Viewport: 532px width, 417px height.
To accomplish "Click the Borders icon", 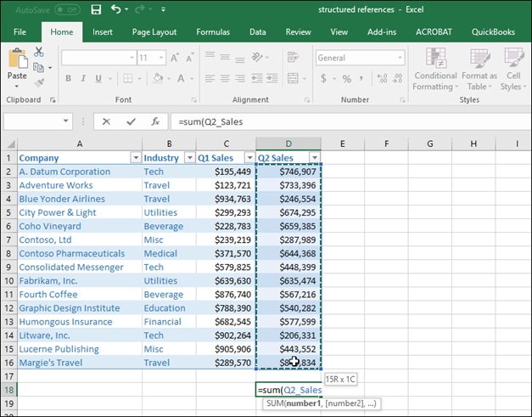I will click(x=128, y=78).
